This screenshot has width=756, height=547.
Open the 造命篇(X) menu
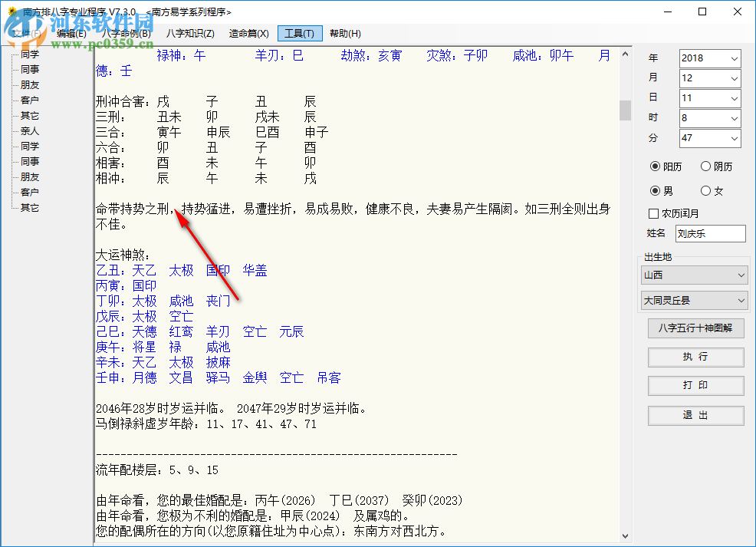(247, 33)
